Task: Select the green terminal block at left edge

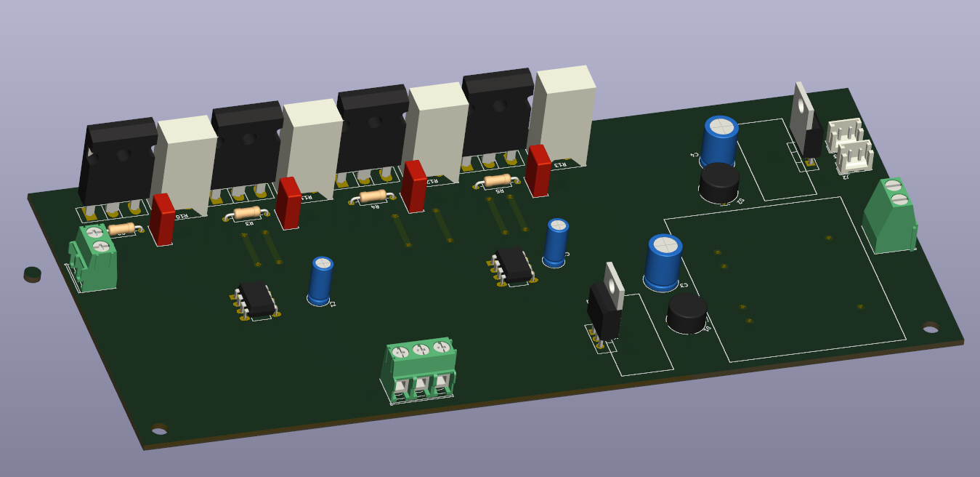Action: click(95, 258)
